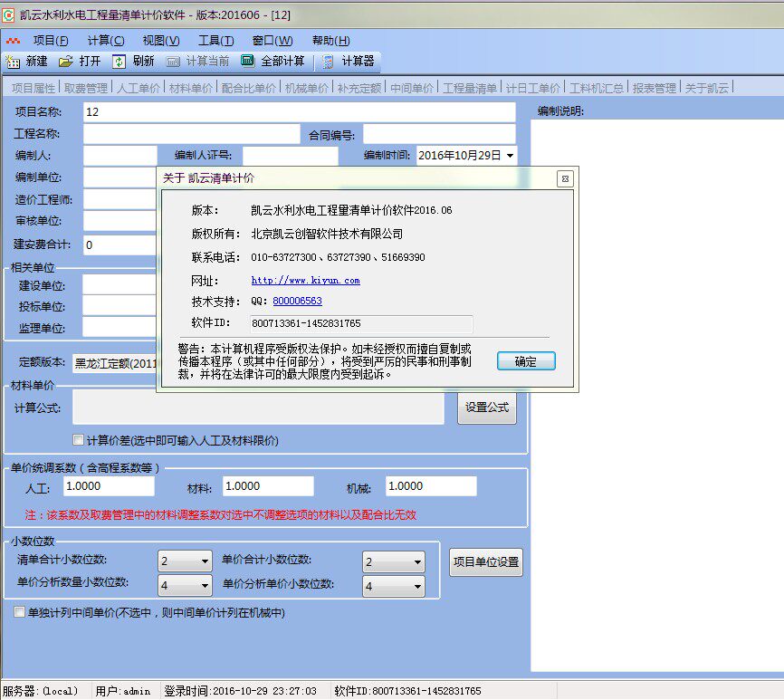This screenshot has height=700, width=784.
Task: Click the 编制人证号 input field
Action: [x=291, y=156]
